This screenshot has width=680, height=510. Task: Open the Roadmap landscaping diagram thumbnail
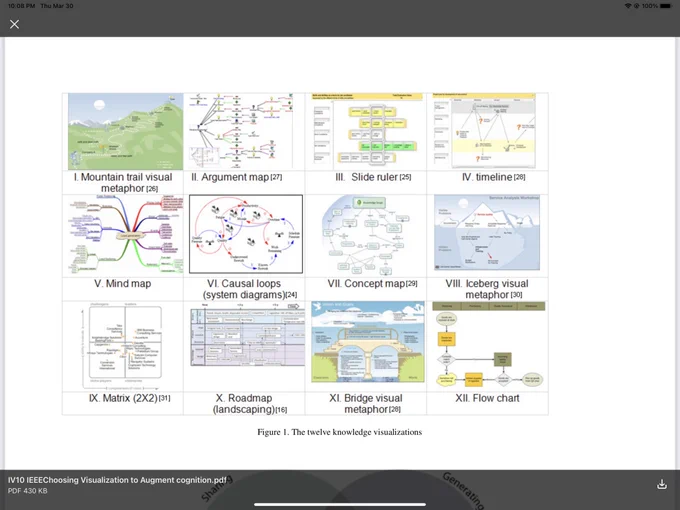pyautogui.click(x=248, y=334)
